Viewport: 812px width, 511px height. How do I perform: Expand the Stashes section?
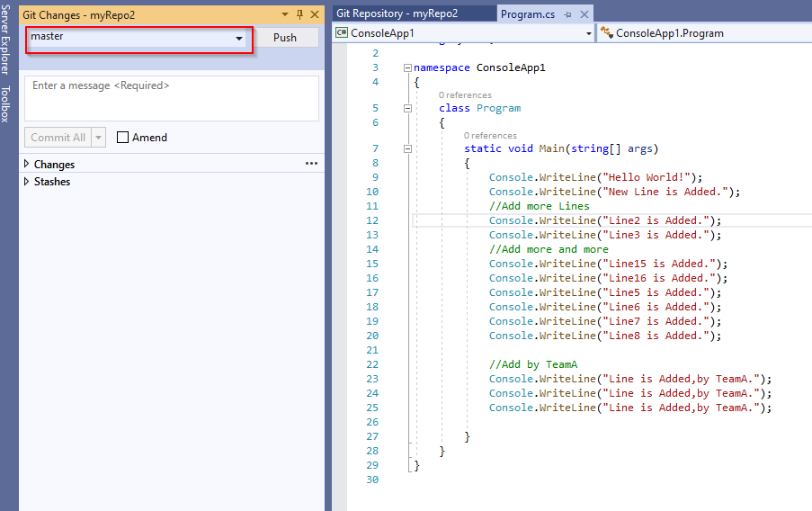tap(26, 182)
